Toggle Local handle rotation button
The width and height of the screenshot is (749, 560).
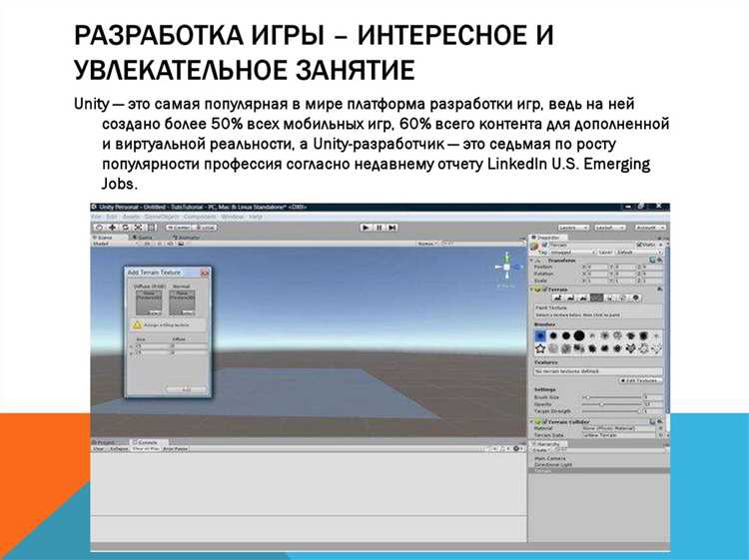click(205, 228)
